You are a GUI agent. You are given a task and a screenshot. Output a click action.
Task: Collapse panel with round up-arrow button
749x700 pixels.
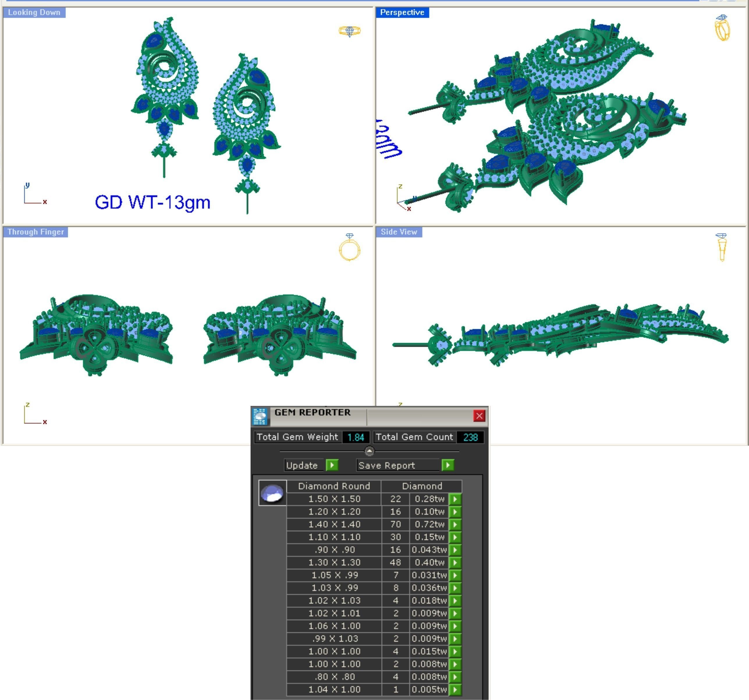(369, 451)
